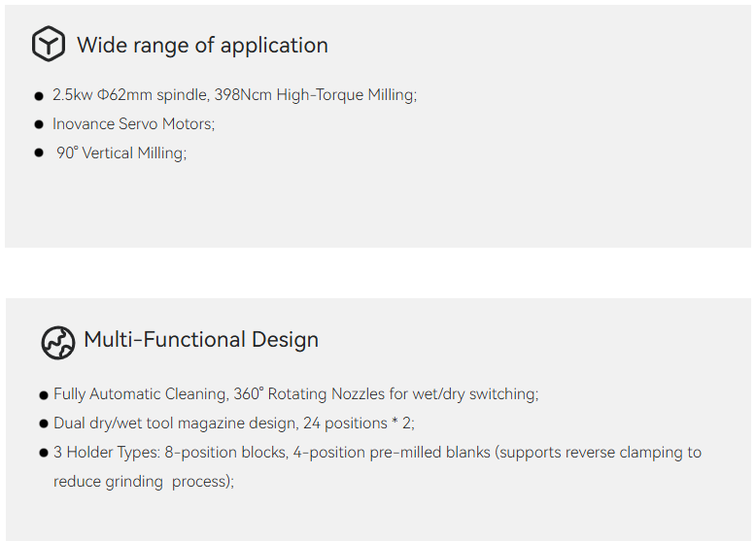Click the Fully Automatic Cleaning text
Screen dimensions: 756x542
[x=141, y=394]
